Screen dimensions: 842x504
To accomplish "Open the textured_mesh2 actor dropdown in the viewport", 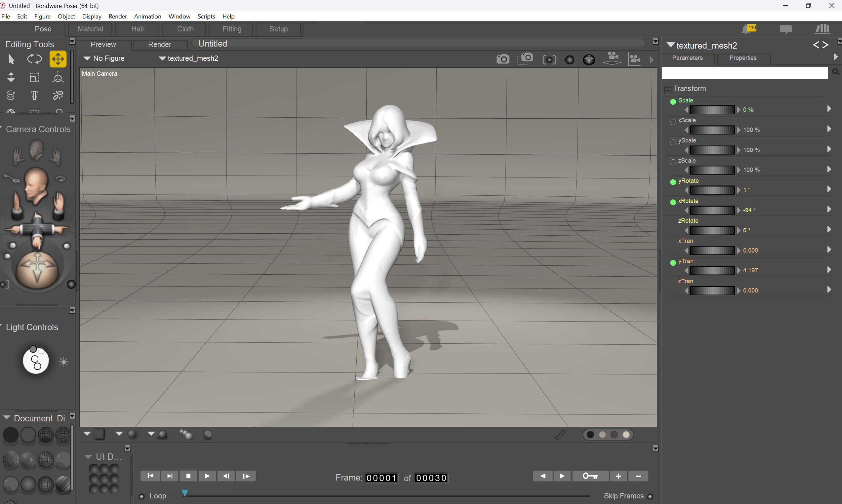I will (x=188, y=58).
